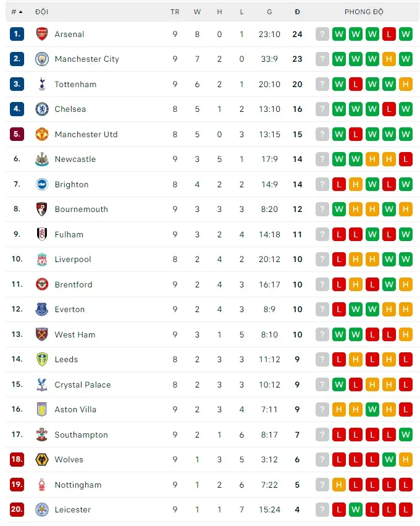Click the Wolves club crest icon
This screenshot has width=420, height=526.
coord(42,460)
